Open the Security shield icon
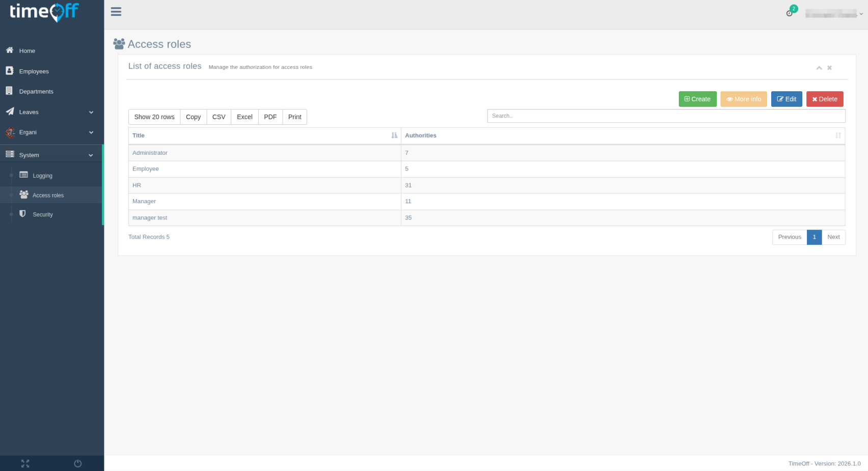Viewport: 868px width, 471px height. point(22,214)
